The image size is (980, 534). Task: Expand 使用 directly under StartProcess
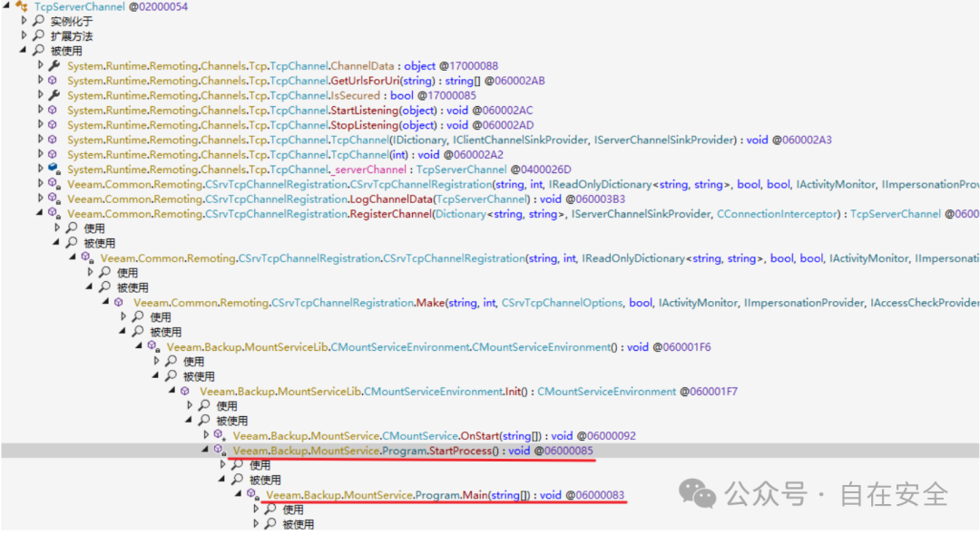223,465
